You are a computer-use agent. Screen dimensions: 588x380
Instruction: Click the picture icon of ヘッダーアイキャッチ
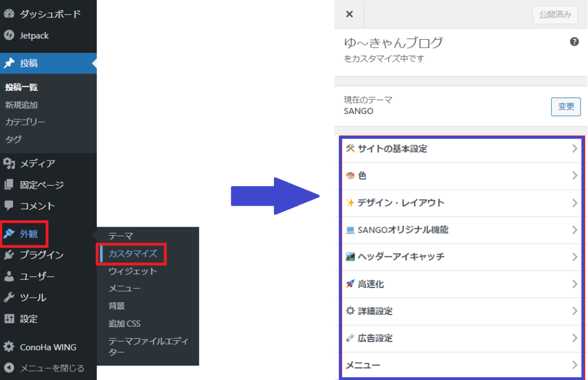click(350, 257)
